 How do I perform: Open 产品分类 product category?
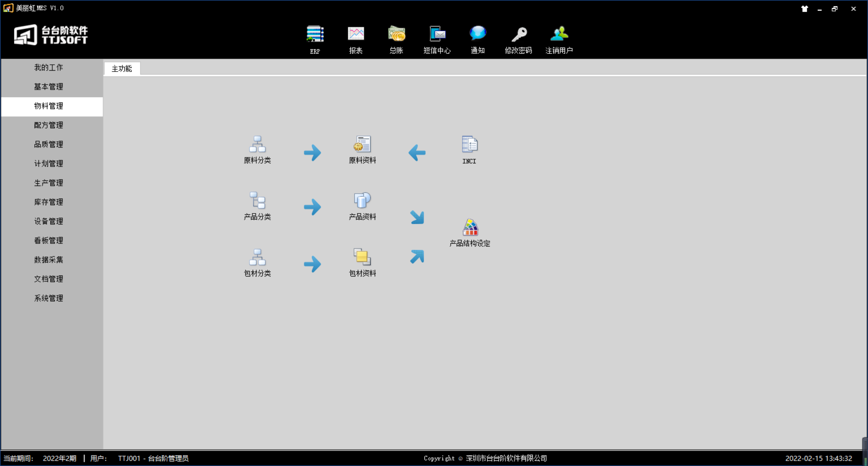click(x=257, y=201)
